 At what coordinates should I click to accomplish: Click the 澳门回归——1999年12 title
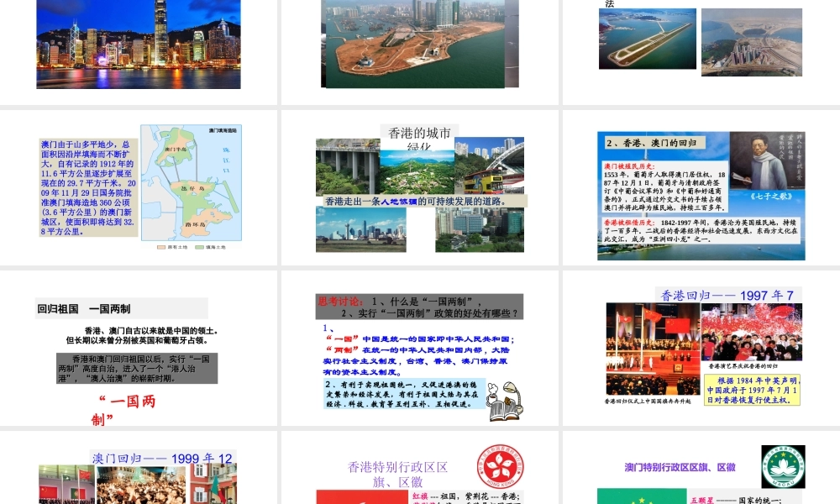pos(162,459)
